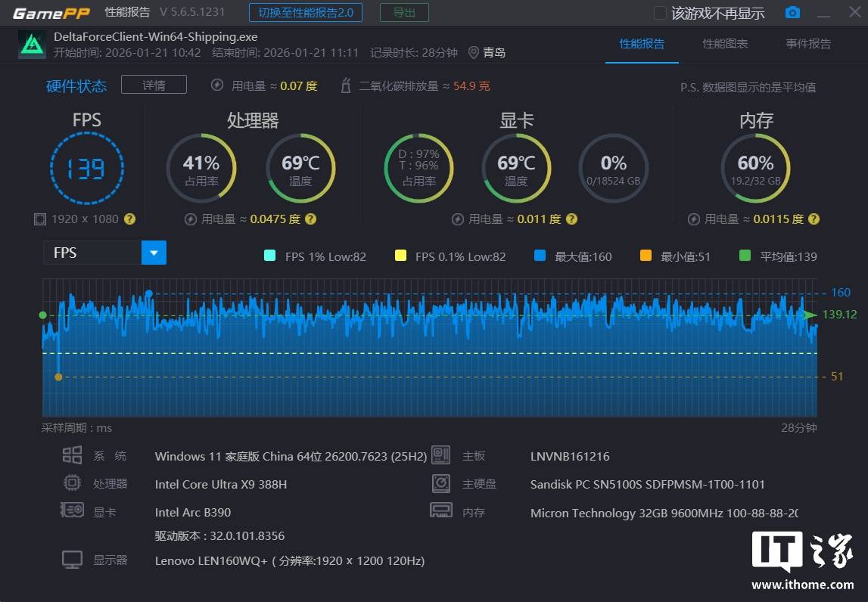
Task: Enable the 该游戏不再显示 checkbox
Action: [x=660, y=13]
